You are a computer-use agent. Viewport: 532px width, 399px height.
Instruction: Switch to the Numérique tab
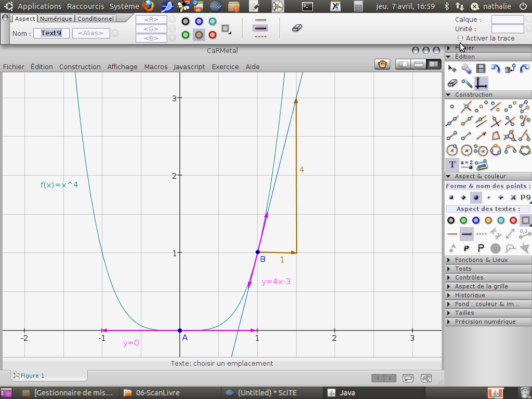pyautogui.click(x=56, y=18)
